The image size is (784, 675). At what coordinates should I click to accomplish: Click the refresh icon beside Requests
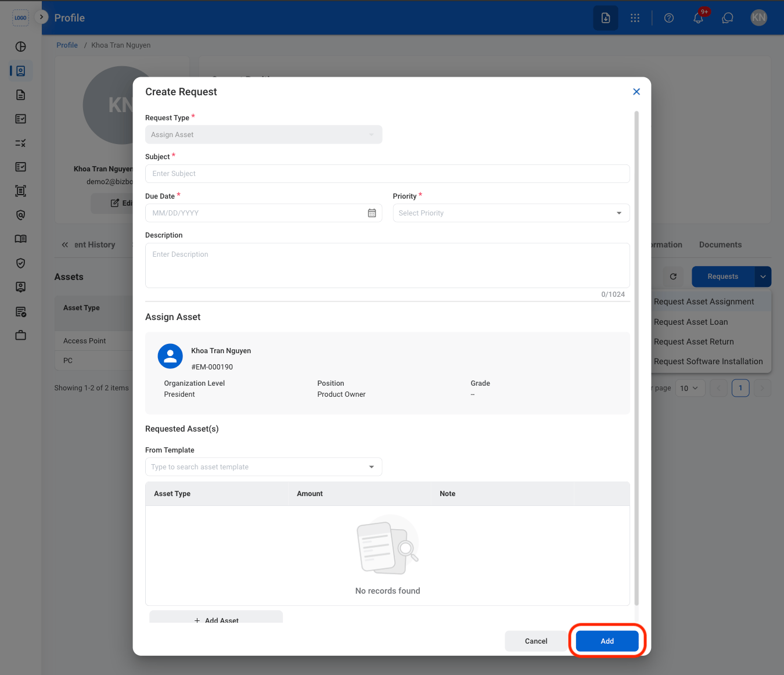673,277
